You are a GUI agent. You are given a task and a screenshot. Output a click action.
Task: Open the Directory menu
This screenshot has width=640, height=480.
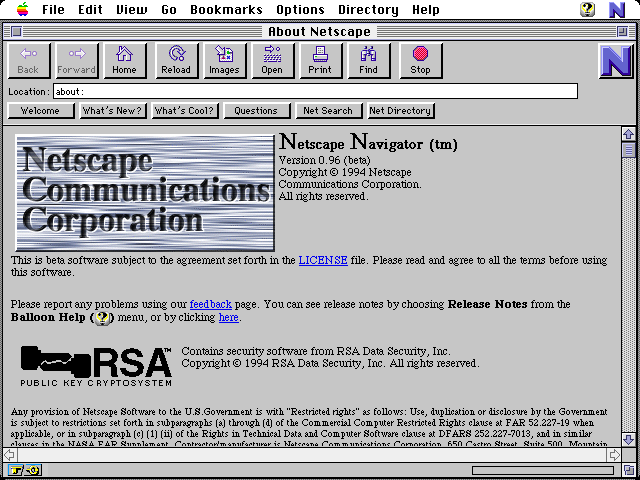368,9
